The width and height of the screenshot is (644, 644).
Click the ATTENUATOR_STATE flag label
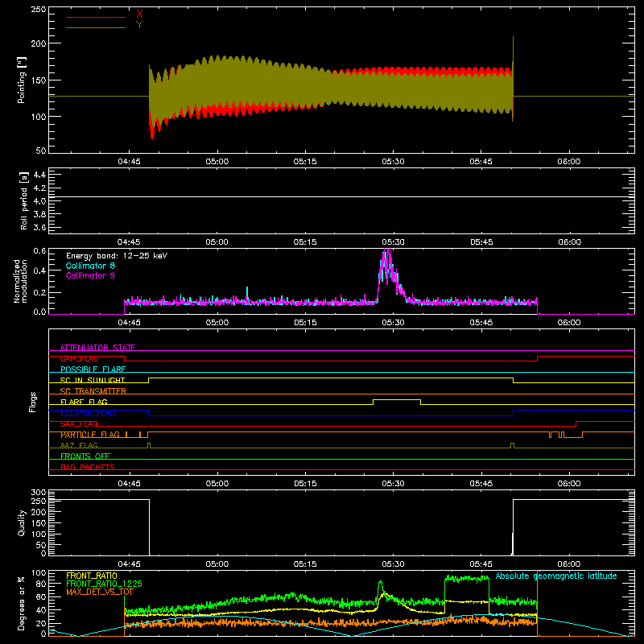tap(97, 348)
